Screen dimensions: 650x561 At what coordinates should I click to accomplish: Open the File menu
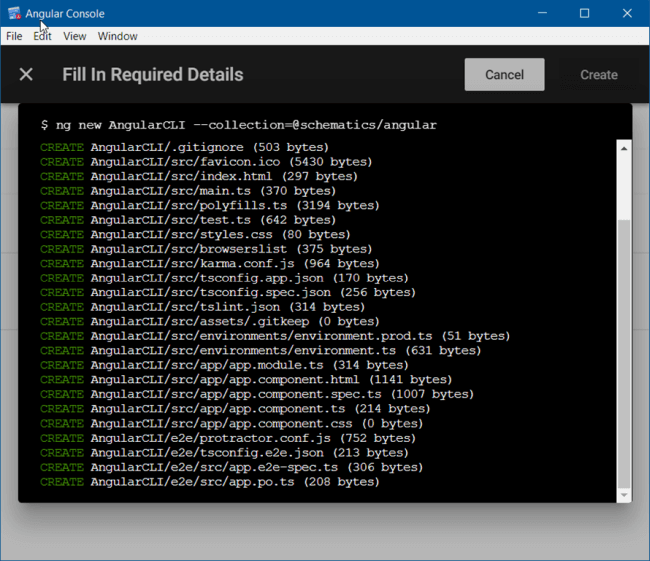point(14,36)
